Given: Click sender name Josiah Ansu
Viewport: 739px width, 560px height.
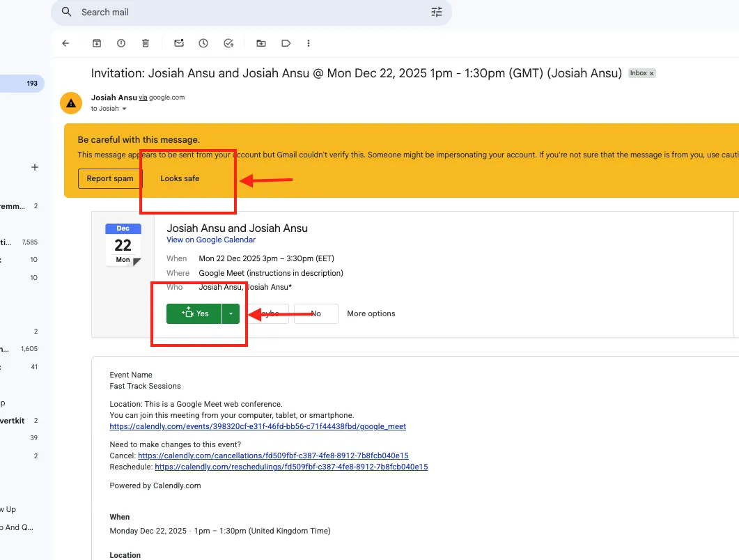Looking at the screenshot, I should [x=114, y=98].
